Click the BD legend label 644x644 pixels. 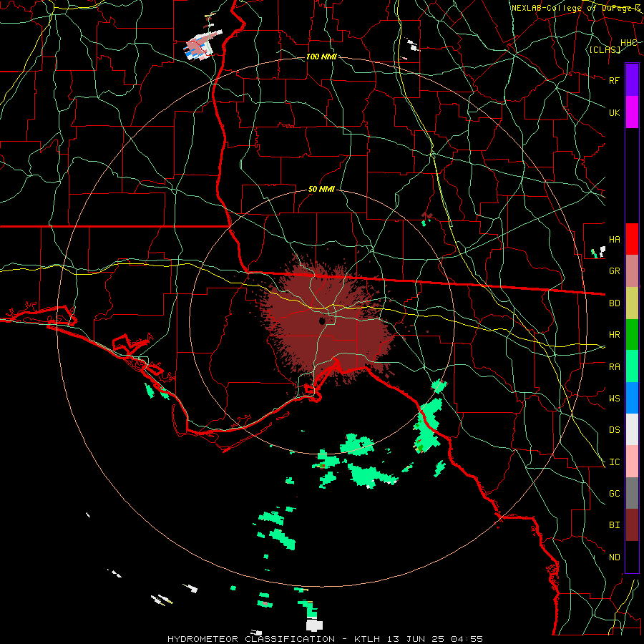coord(614,303)
